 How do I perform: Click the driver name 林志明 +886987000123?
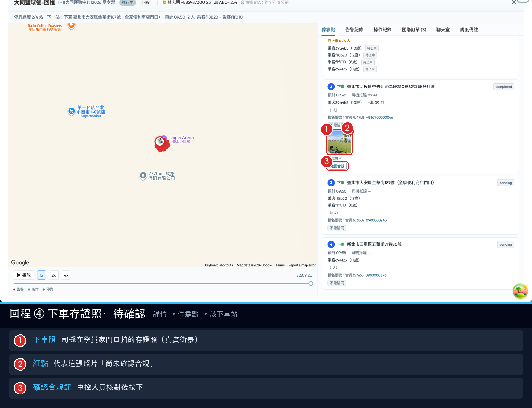189,2
